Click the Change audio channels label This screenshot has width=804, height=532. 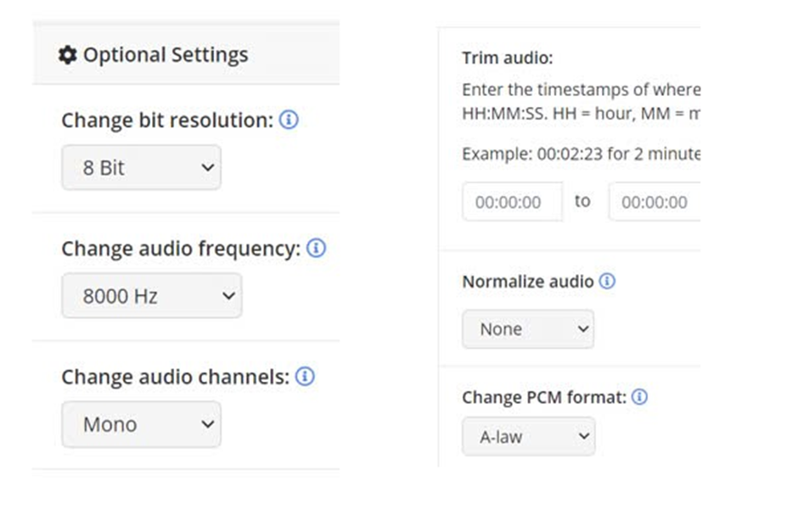pyautogui.click(x=175, y=377)
